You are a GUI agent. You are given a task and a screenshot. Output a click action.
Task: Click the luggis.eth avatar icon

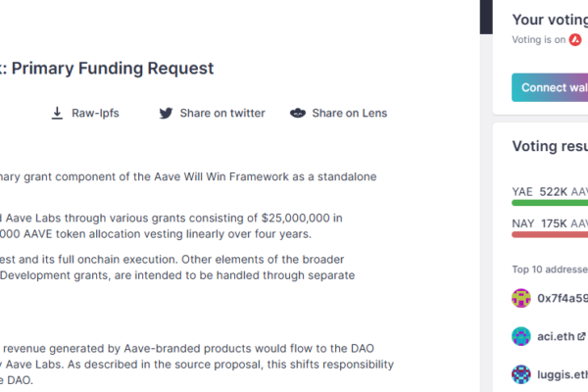521,374
